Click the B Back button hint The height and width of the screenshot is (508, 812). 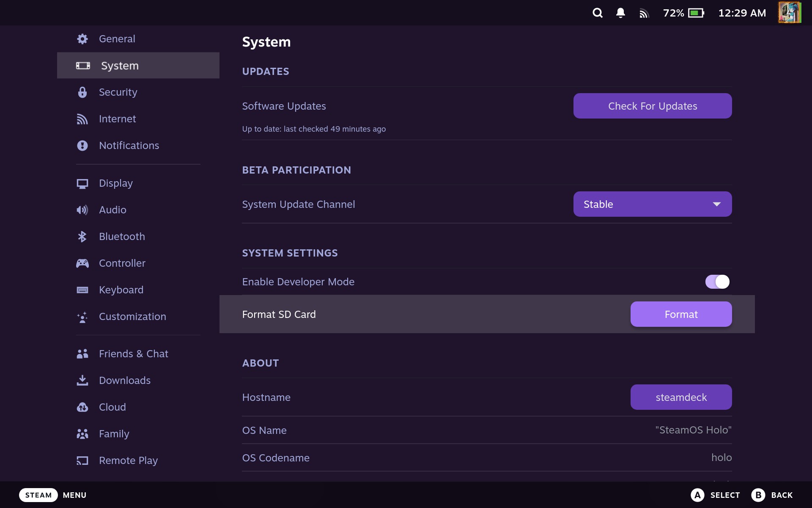772,495
